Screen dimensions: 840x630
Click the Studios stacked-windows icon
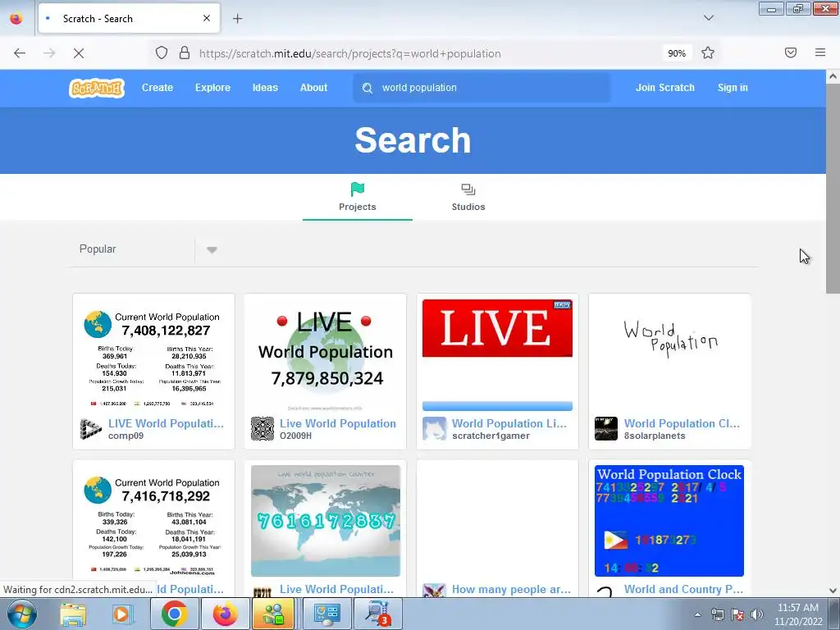[468, 189]
